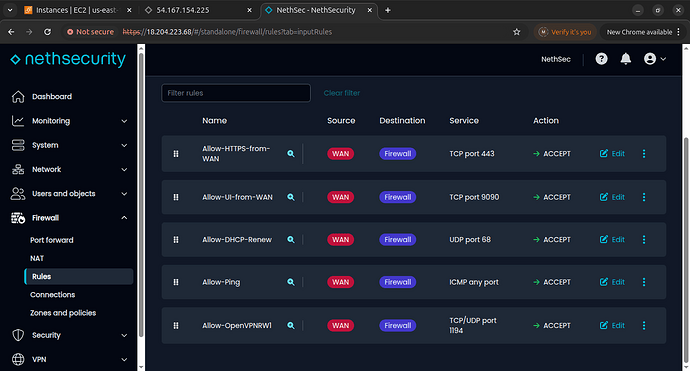690x371 pixels.
Task: Edit the Allow-UI-from-WAN rule
Action: tap(612, 197)
